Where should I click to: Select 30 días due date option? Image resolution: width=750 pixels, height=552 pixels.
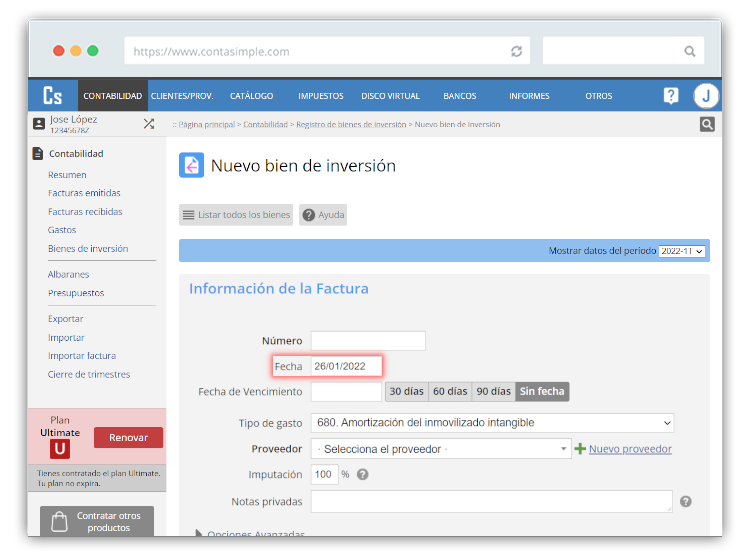pyautogui.click(x=407, y=391)
